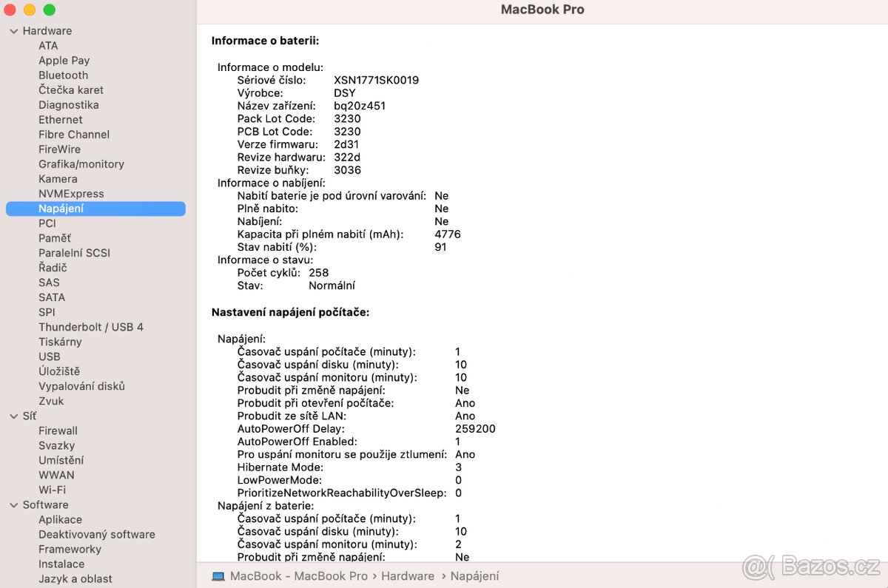Viewport: 888px width, 588px height.
Task: Click Napájení in the bottom path bar
Action: point(474,576)
